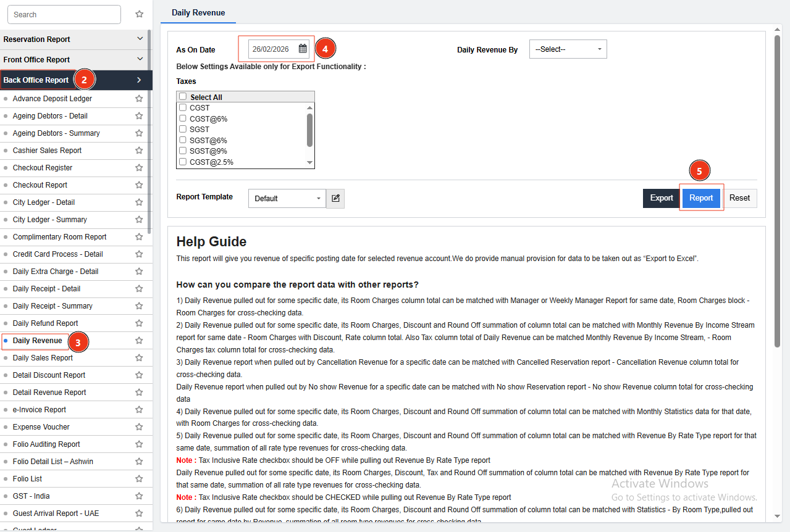Screen dimensions: 790x532
Task: Click the favorites star beside the search box
Action: coord(139,14)
